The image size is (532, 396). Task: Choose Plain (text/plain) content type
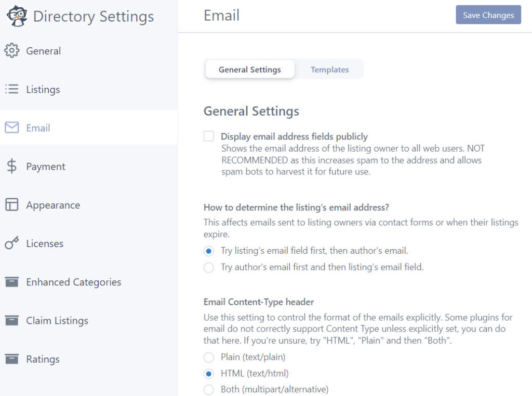(209, 357)
